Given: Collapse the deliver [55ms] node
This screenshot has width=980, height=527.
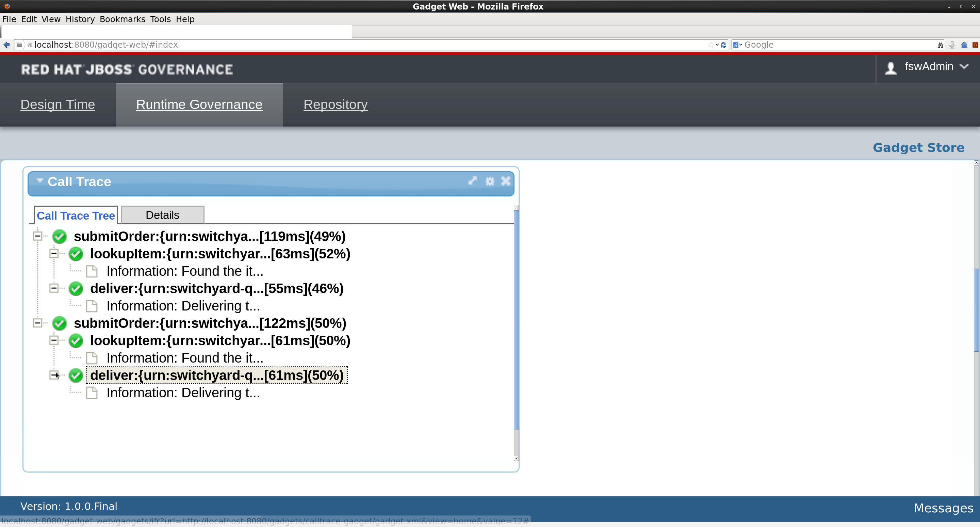Looking at the screenshot, I should [54, 288].
